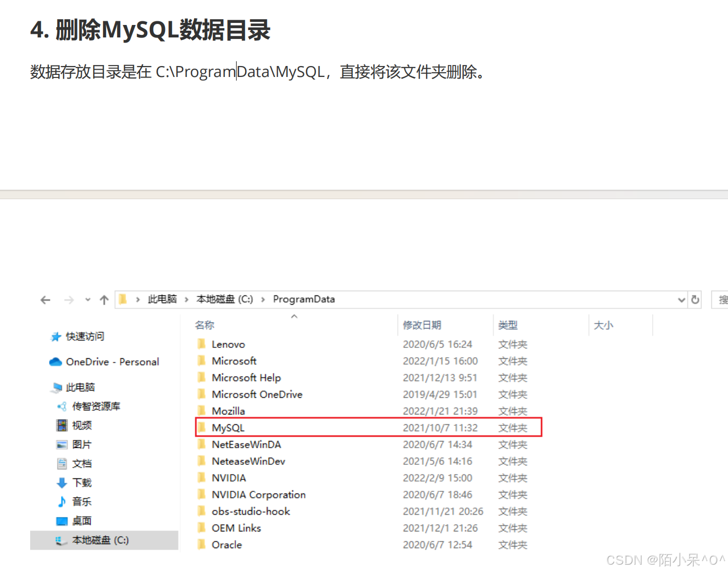Click date 2019/4/29 15:01 of Microsoft OneDrive

440,394
